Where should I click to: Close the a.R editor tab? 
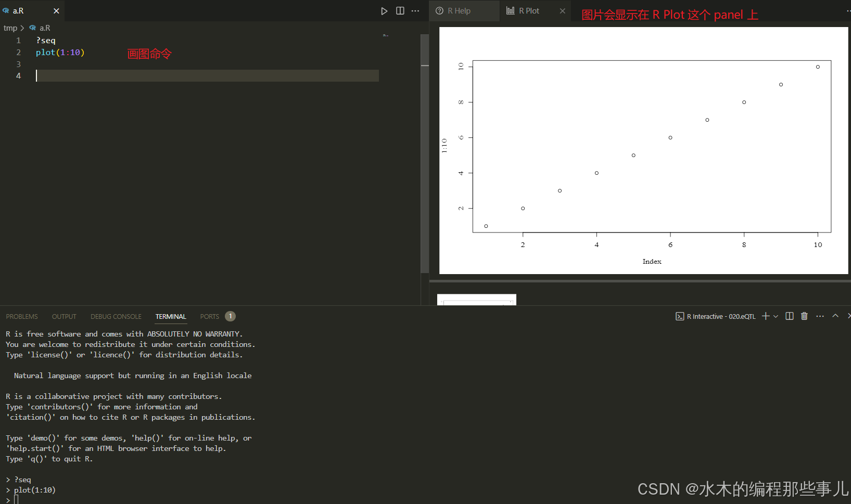click(x=56, y=11)
